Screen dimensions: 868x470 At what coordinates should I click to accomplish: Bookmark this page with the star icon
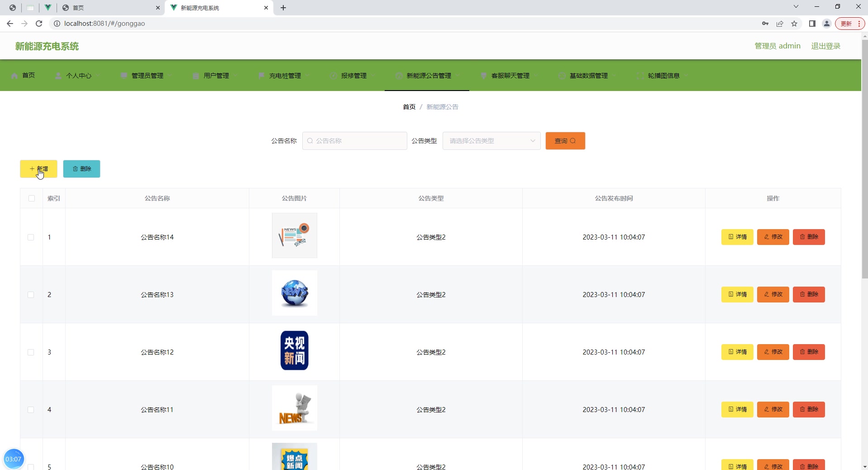coord(794,24)
